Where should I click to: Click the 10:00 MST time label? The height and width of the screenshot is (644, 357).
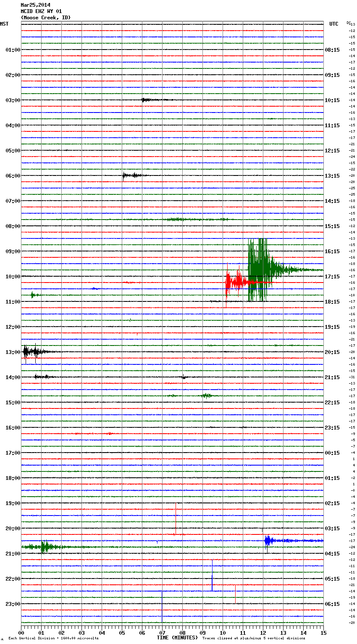(13, 277)
